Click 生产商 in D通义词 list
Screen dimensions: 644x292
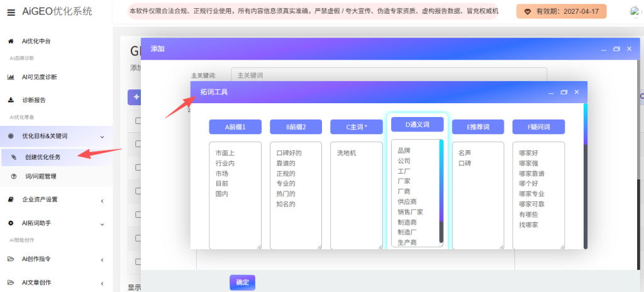[x=407, y=243]
